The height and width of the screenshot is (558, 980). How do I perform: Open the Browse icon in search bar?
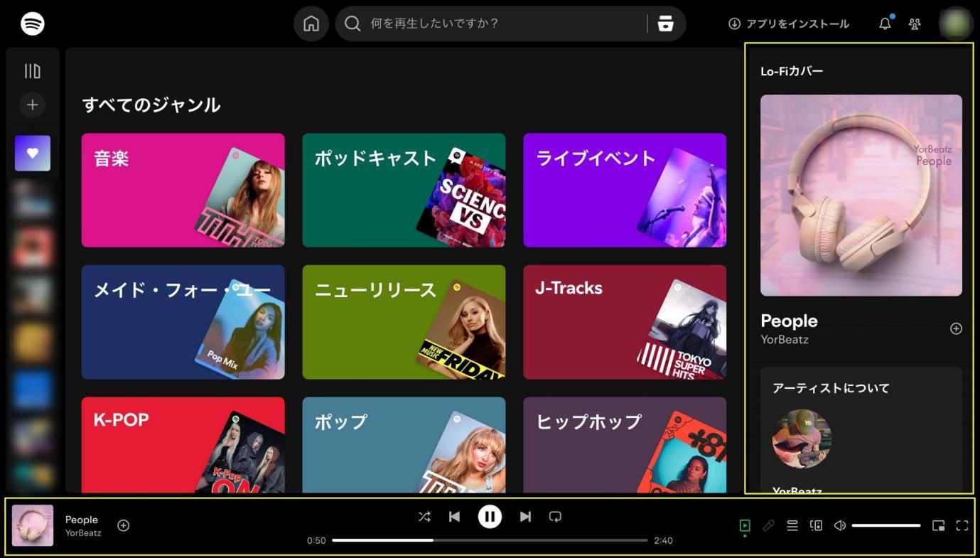click(665, 23)
